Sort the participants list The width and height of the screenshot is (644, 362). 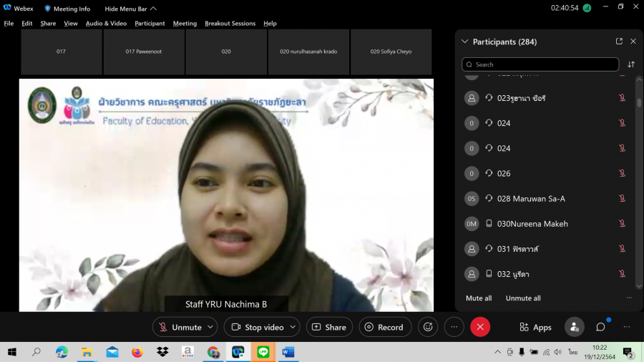[x=631, y=64]
